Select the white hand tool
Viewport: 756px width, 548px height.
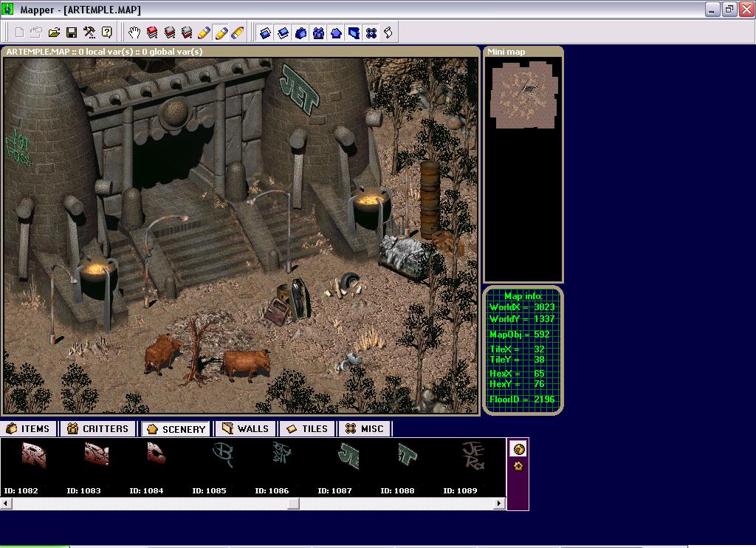[134, 32]
